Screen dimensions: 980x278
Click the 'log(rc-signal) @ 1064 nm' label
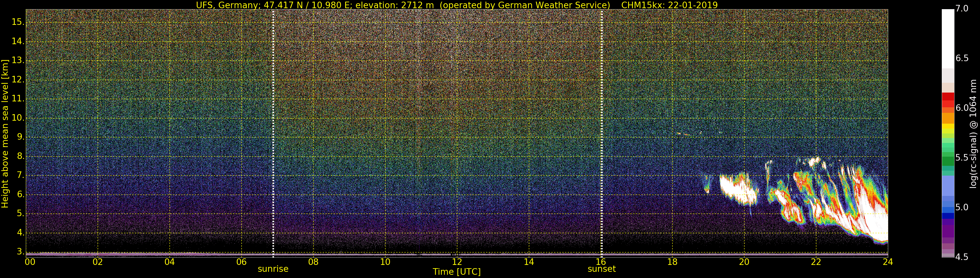[x=973, y=133]
